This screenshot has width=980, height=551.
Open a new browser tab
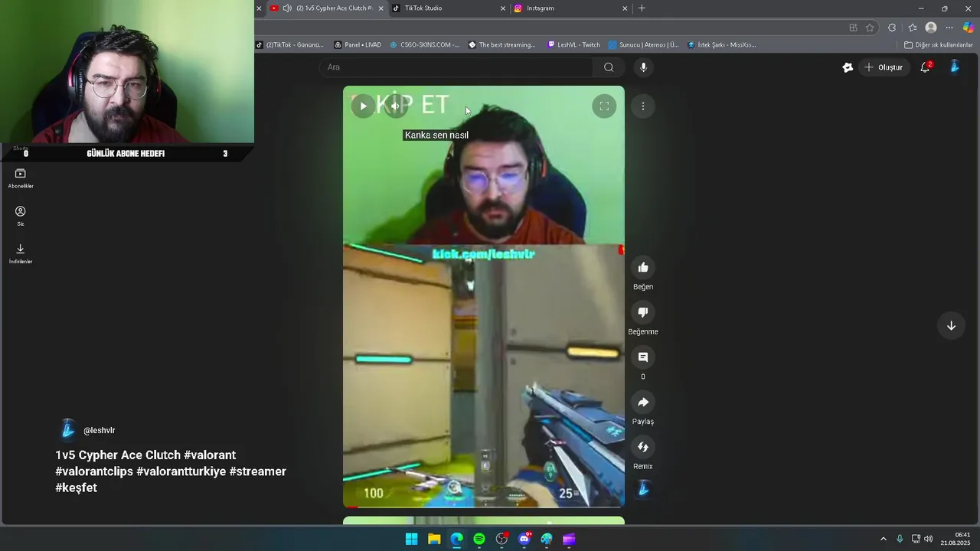pos(642,8)
